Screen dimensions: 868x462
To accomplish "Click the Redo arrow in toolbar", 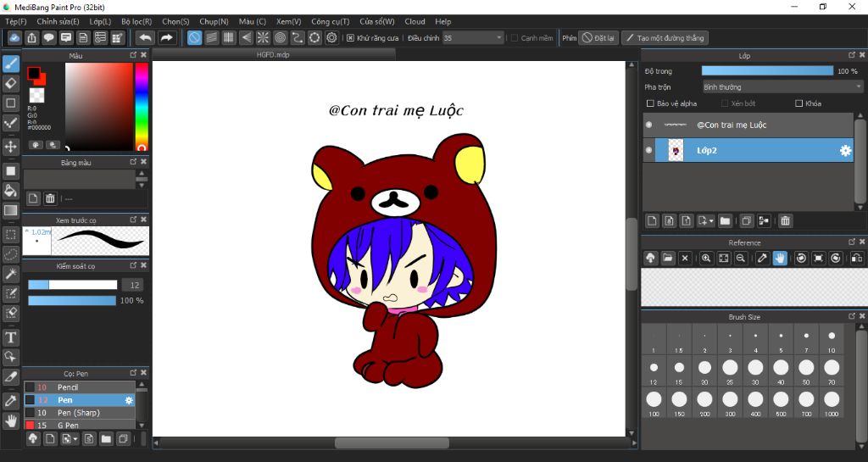I will (166, 37).
